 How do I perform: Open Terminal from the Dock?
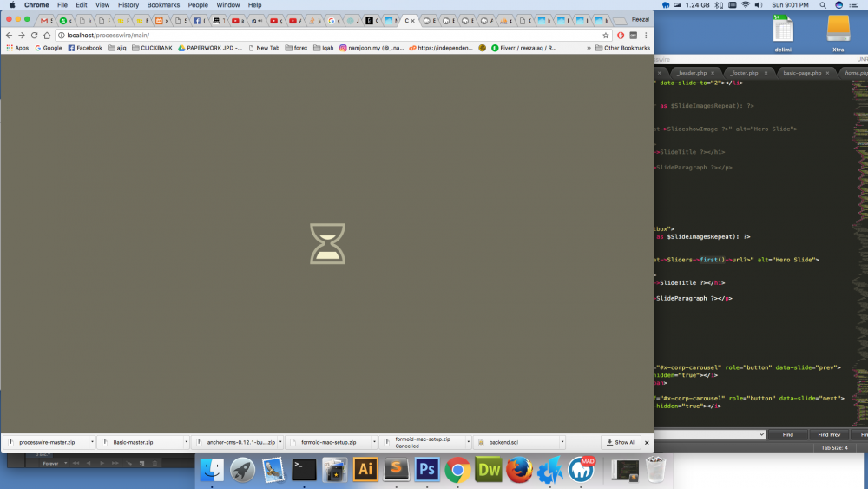305,469
